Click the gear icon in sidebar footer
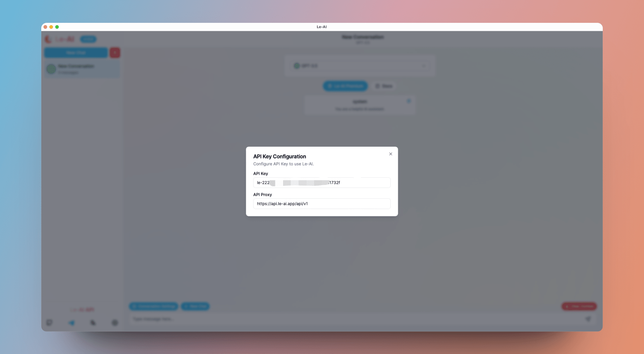The height and width of the screenshot is (354, 644). 115,323
